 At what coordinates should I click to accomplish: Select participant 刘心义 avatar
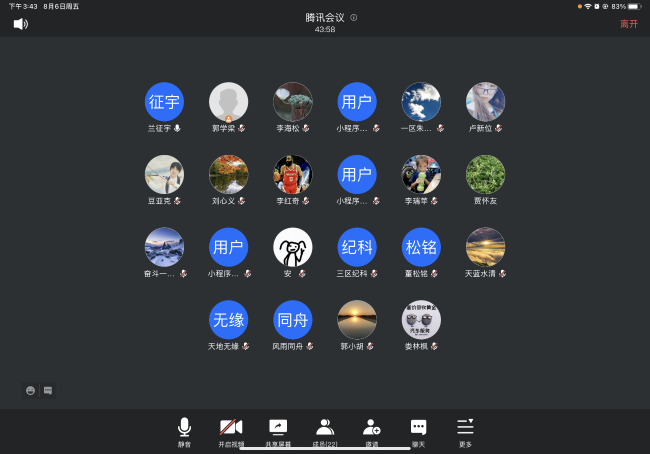(228, 175)
